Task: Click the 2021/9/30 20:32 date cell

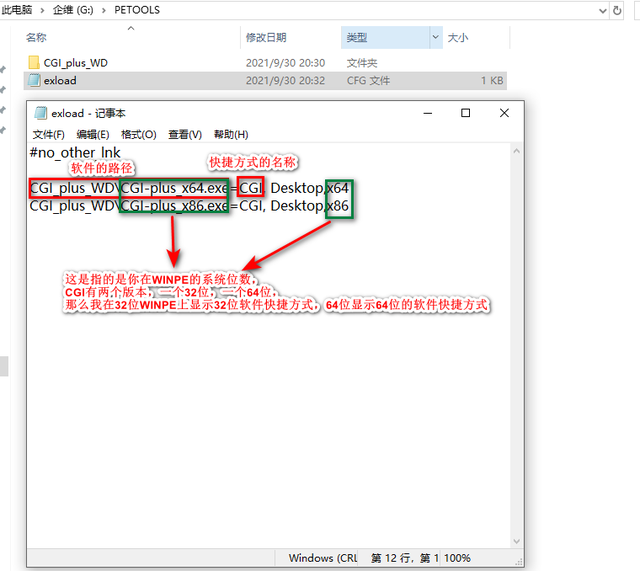Action: pyautogui.click(x=285, y=80)
